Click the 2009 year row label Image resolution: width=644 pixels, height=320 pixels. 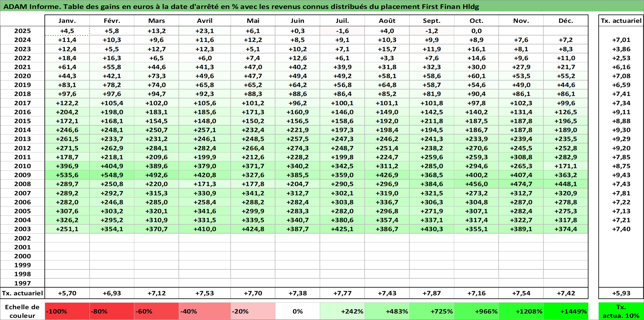coord(23,175)
